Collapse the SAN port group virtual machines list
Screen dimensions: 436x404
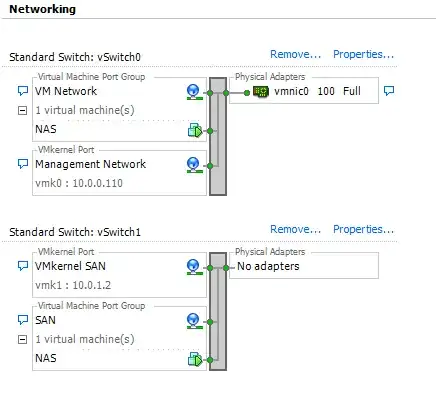click(x=22, y=339)
